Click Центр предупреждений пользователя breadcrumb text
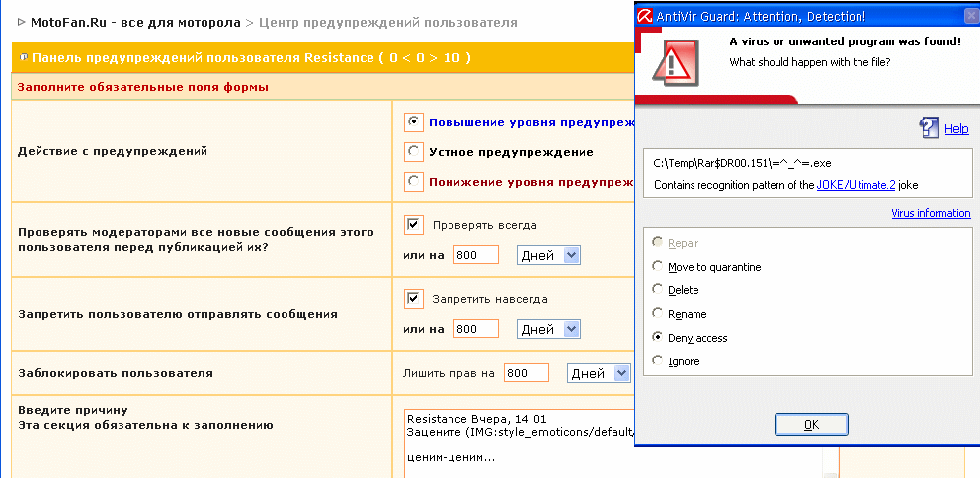The width and height of the screenshot is (980, 478). pyautogui.click(x=388, y=23)
